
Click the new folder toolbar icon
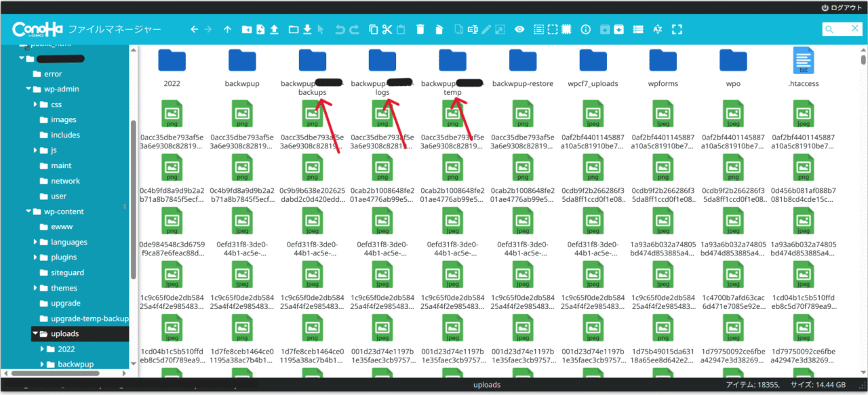(x=247, y=29)
